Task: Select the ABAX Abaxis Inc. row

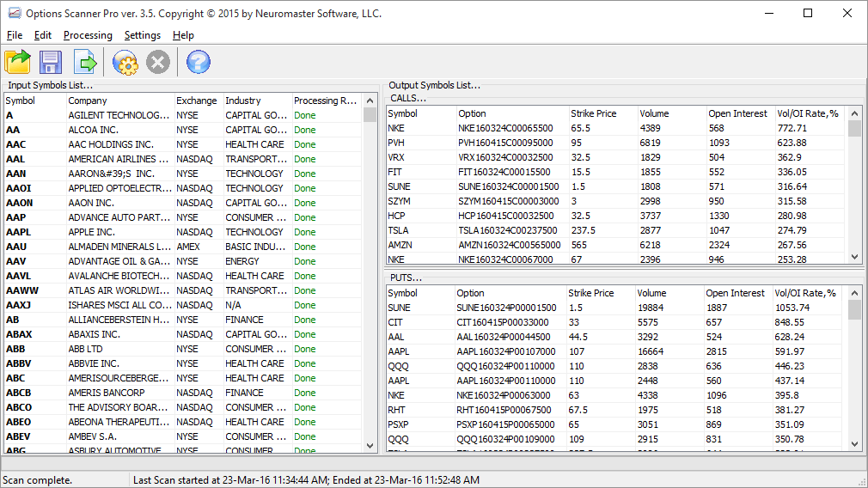Action: point(183,335)
